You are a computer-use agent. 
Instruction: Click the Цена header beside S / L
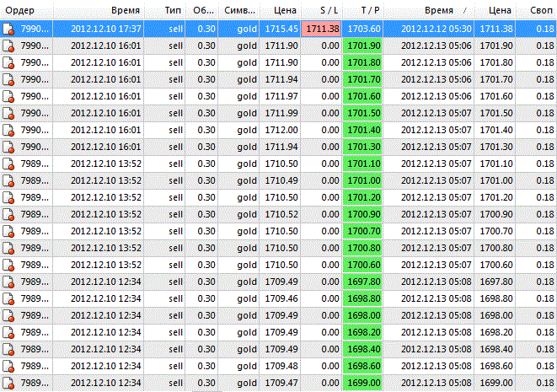tap(281, 10)
